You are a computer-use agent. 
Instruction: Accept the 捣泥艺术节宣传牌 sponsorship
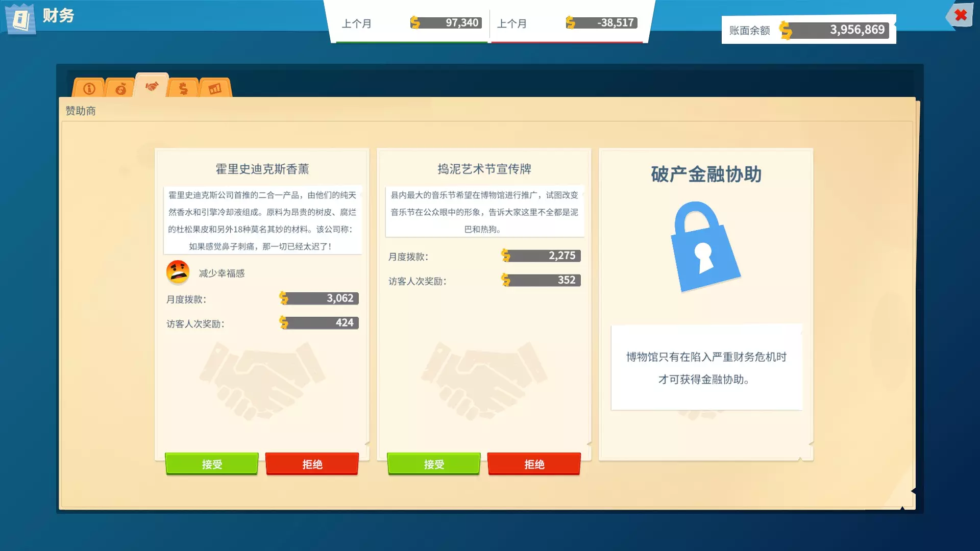coord(434,464)
